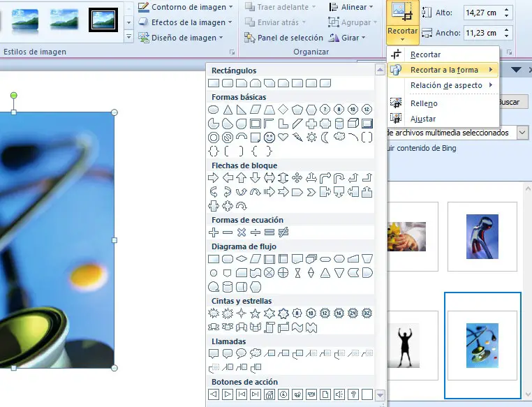Select the silhouette person clip art thumbnail
The image size is (532, 407).
coord(404,346)
